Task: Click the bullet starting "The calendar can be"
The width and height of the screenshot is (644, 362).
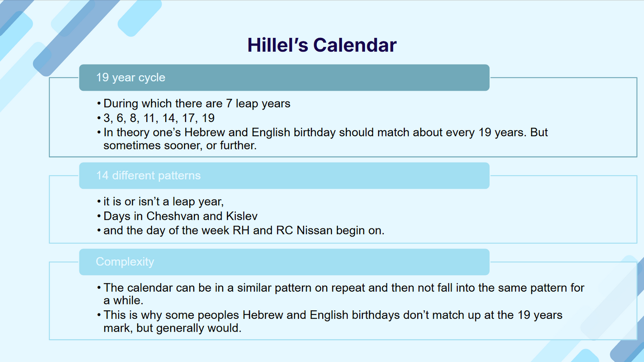Action: click(x=343, y=288)
